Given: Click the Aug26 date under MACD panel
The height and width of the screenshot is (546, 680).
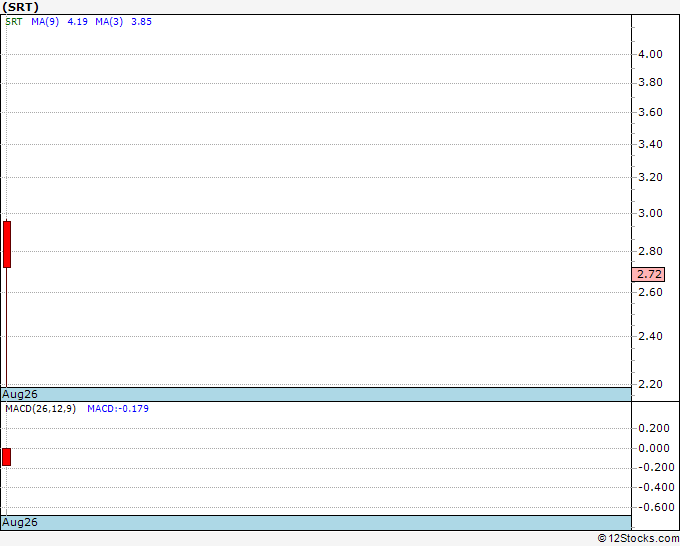Looking at the screenshot, I should 20,522.
